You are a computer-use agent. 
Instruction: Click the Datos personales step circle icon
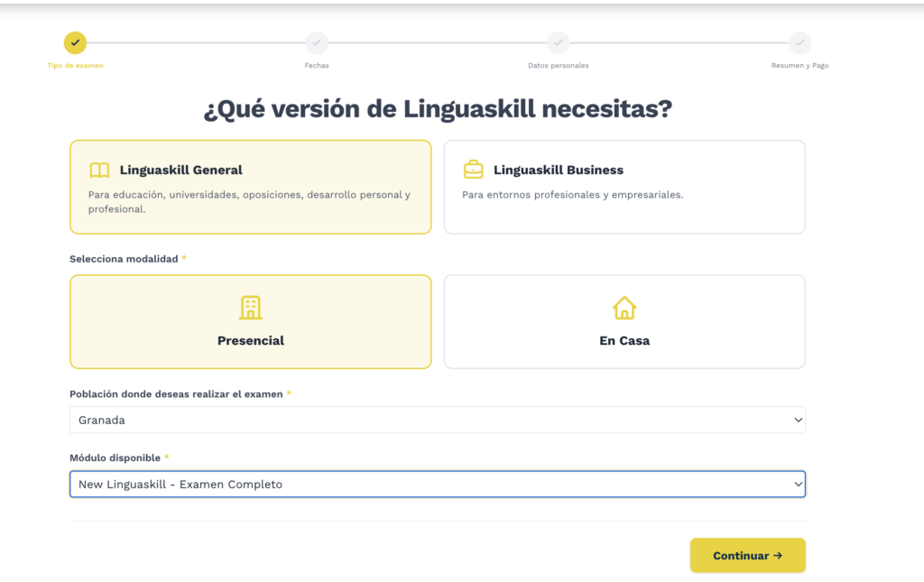pyautogui.click(x=558, y=42)
